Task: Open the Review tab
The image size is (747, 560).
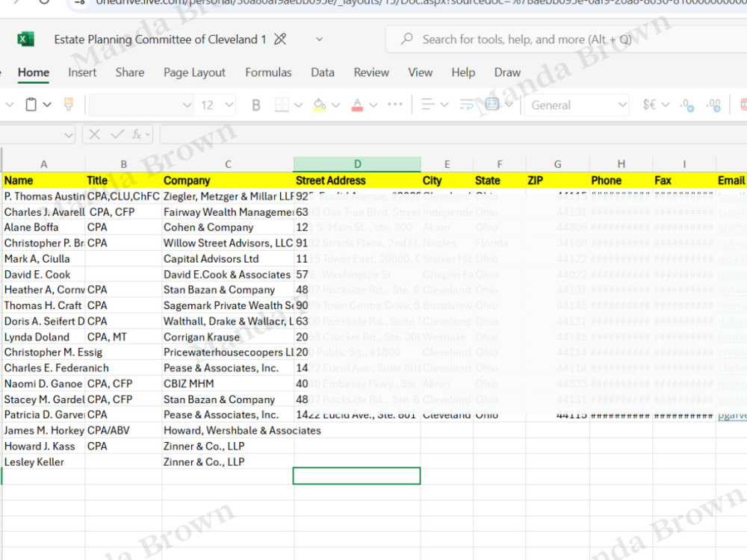Action: [x=371, y=72]
